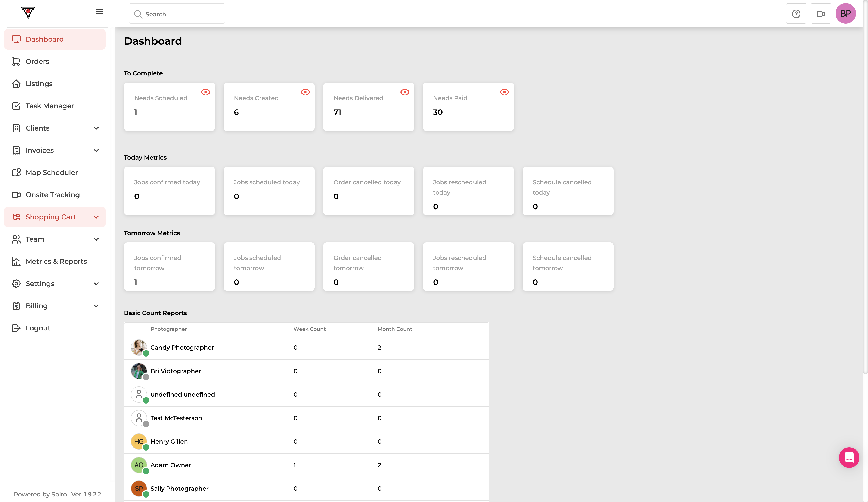Image resolution: width=868 pixels, height=502 pixels.
Task: Open Orders from the sidebar
Action: (x=55, y=61)
